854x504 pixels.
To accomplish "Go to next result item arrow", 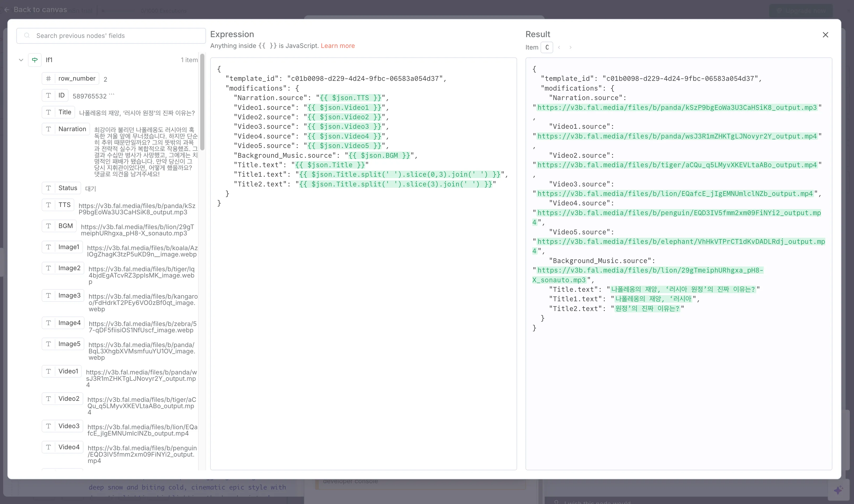I will [x=570, y=48].
